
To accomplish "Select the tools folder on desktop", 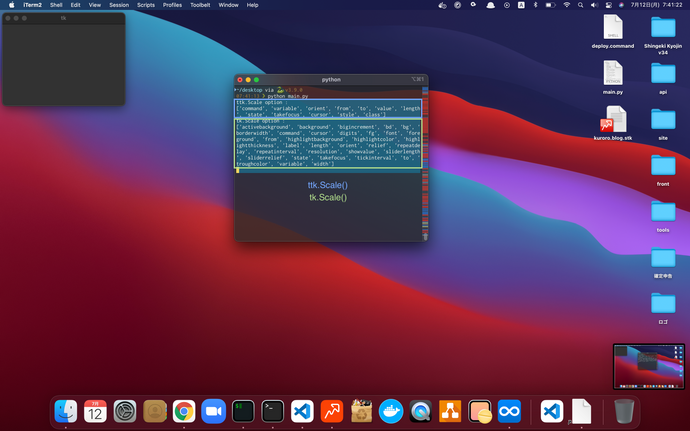I will pyautogui.click(x=663, y=215).
